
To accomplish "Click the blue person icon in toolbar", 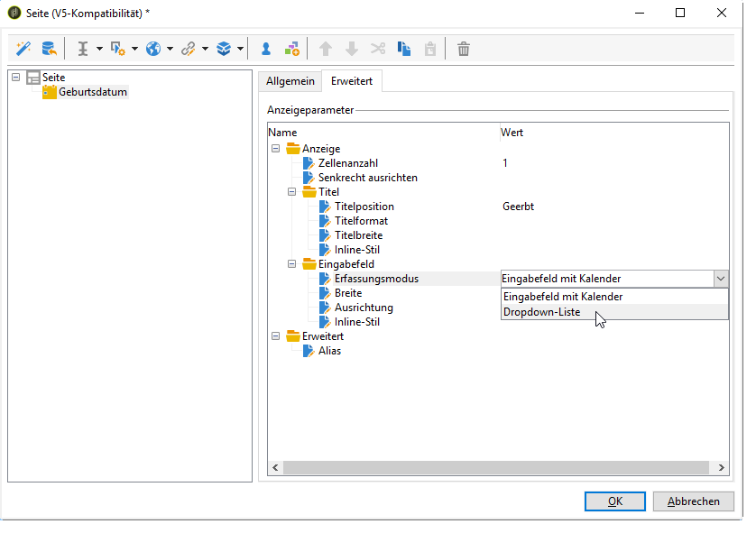I will pos(266,49).
